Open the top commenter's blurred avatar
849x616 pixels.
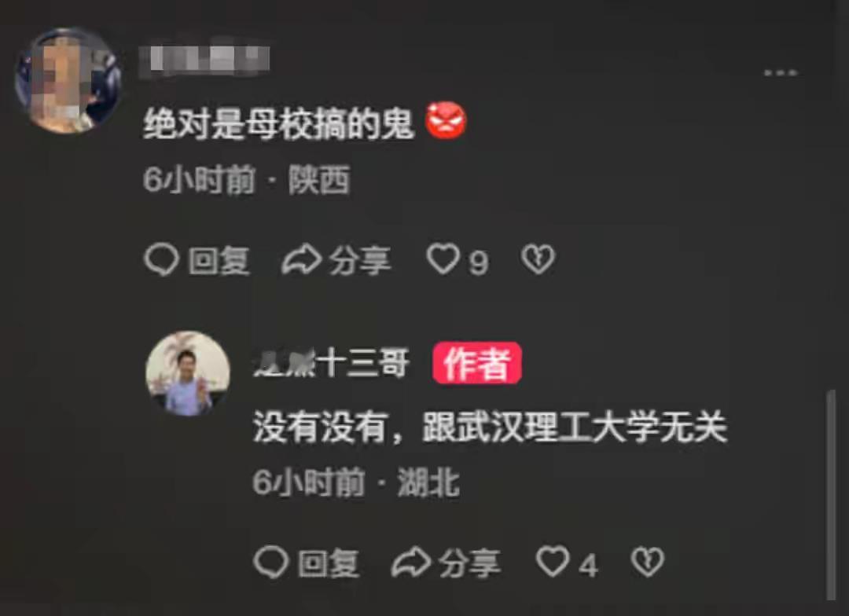[68, 80]
